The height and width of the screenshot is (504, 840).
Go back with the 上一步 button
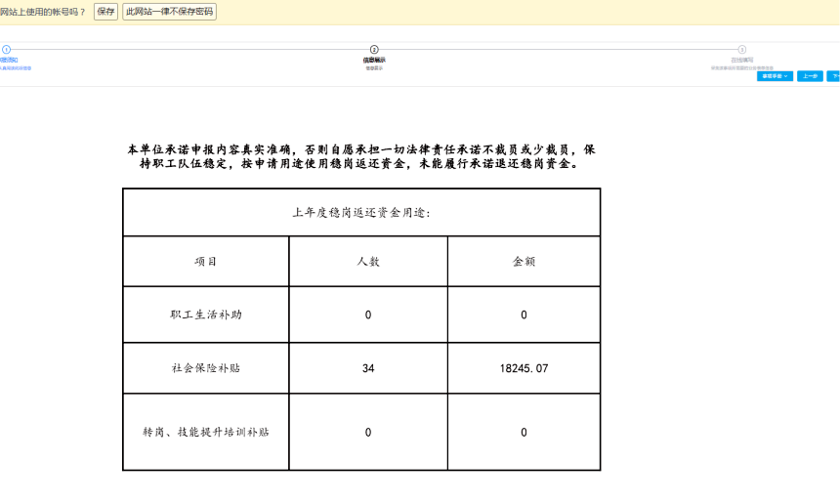click(810, 76)
